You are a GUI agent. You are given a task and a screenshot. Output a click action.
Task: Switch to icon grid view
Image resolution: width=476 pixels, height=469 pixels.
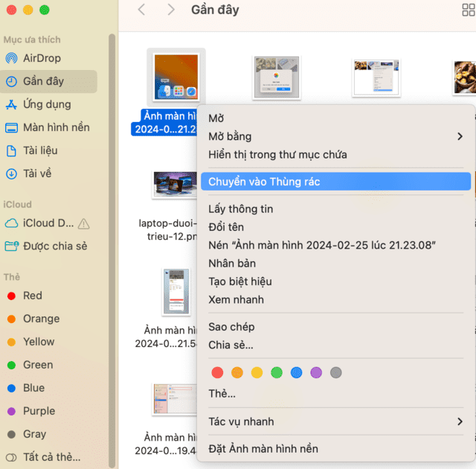[469, 10]
